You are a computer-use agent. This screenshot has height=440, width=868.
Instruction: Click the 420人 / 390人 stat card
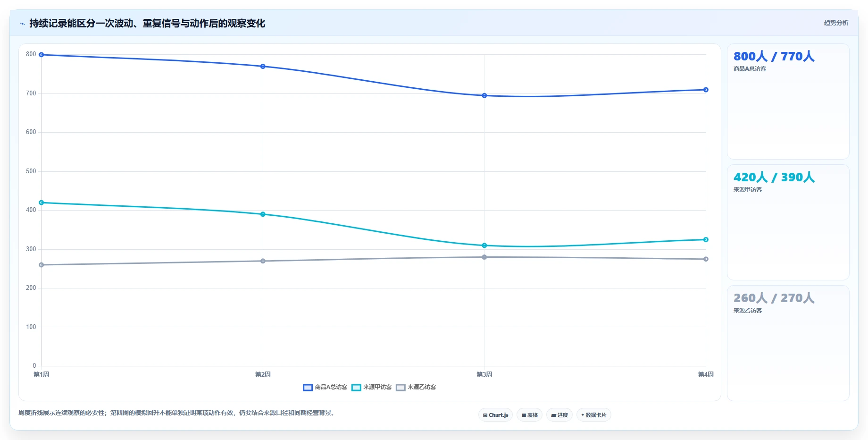tap(788, 222)
